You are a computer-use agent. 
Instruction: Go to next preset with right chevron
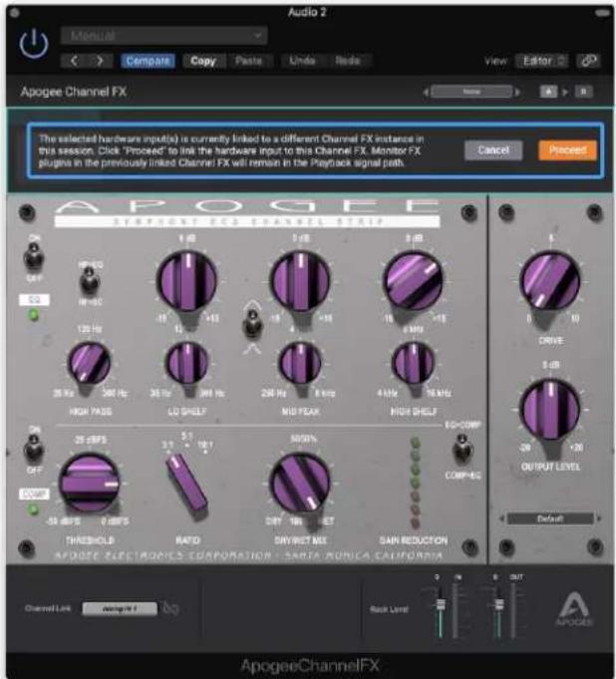point(100,61)
